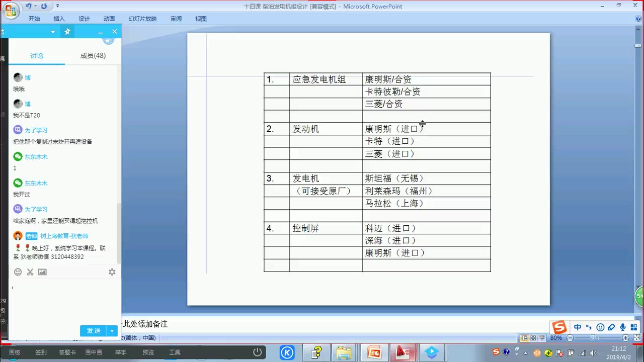This screenshot has width=644, height=362.
Task: Expand the 发送 options arrow
Action: pyautogui.click(x=112, y=331)
